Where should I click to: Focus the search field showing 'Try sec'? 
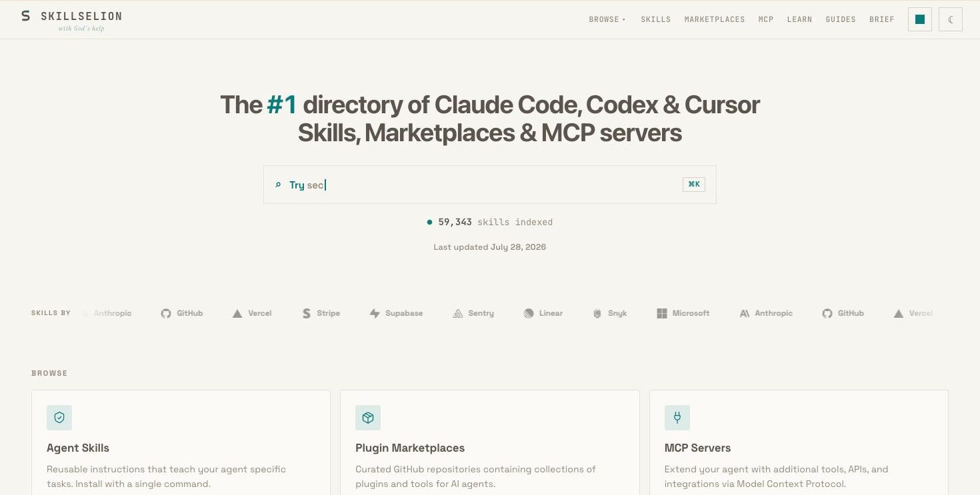[490, 185]
